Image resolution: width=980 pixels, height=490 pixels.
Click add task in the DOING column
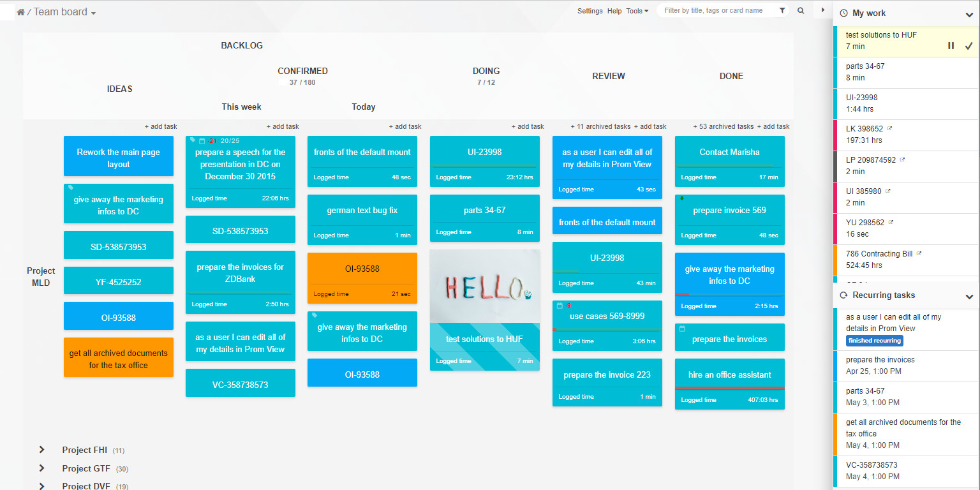pyautogui.click(x=528, y=126)
